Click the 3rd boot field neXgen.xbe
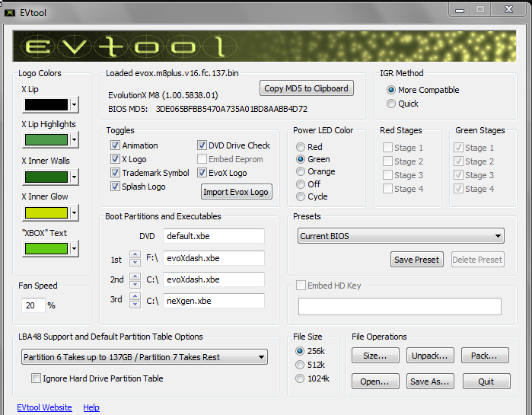 tap(214, 301)
